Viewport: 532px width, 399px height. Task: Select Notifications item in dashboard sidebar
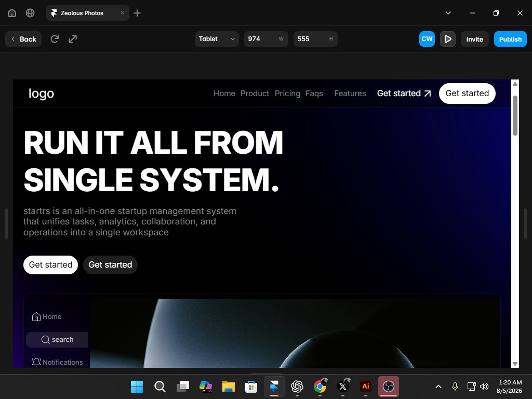pos(57,362)
